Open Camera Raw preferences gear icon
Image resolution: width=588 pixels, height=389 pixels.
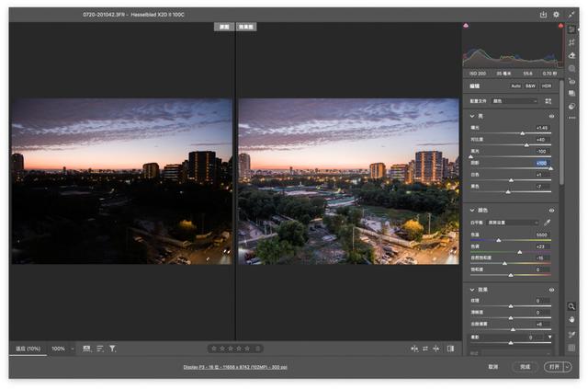click(x=556, y=15)
